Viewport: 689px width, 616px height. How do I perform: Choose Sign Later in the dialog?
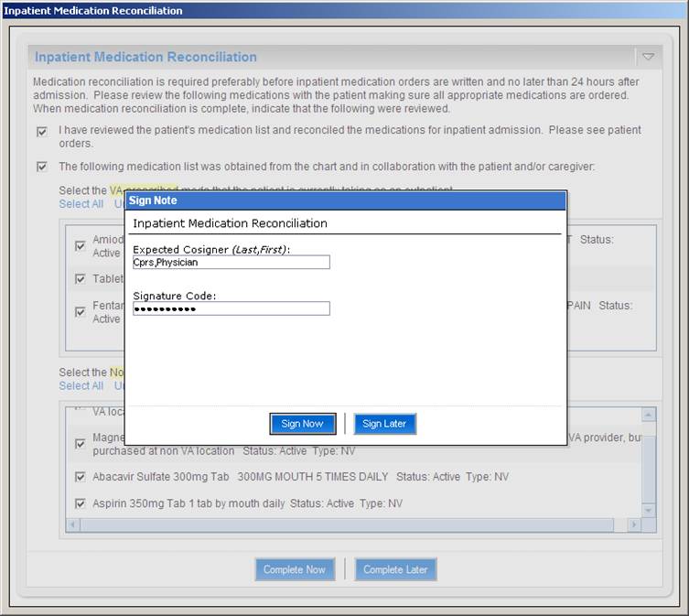384,424
